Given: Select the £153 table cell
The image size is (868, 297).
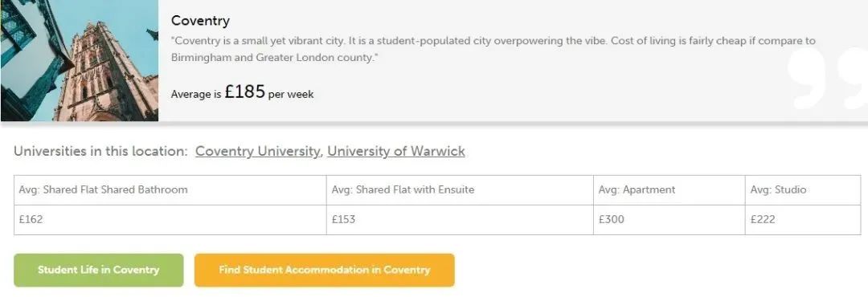Looking at the screenshot, I should [x=460, y=220].
